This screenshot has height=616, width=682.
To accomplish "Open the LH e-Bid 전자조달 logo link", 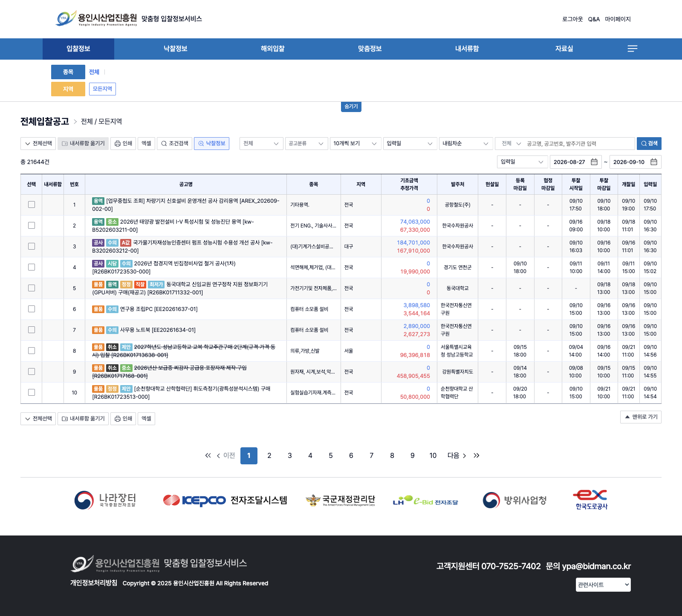I will coord(425,501).
